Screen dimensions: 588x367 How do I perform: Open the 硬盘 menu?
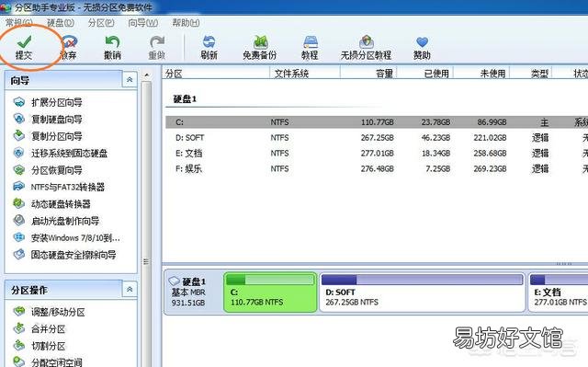click(x=61, y=23)
